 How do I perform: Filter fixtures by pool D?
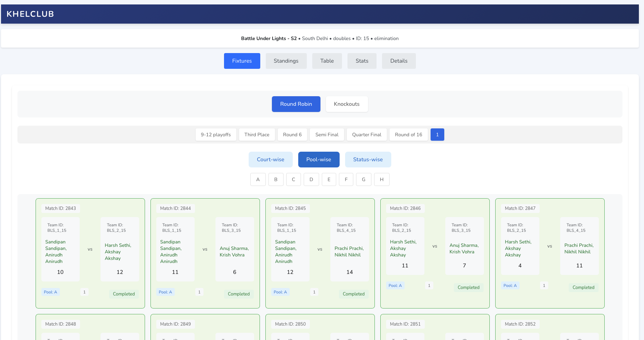(311, 179)
